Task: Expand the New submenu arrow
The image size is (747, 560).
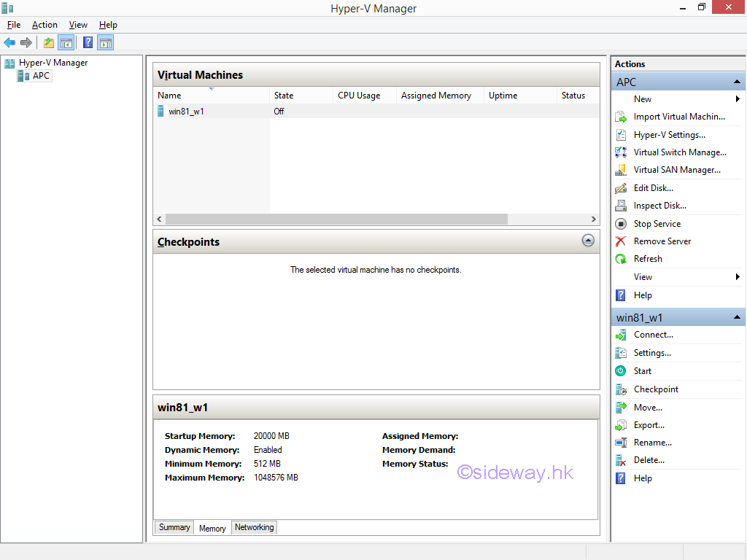Action: (x=738, y=99)
